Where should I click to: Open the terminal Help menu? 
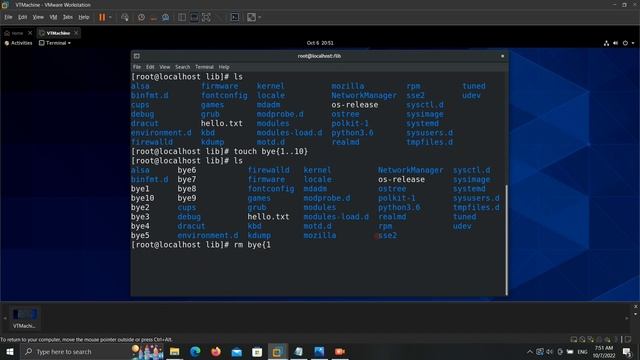click(224, 67)
